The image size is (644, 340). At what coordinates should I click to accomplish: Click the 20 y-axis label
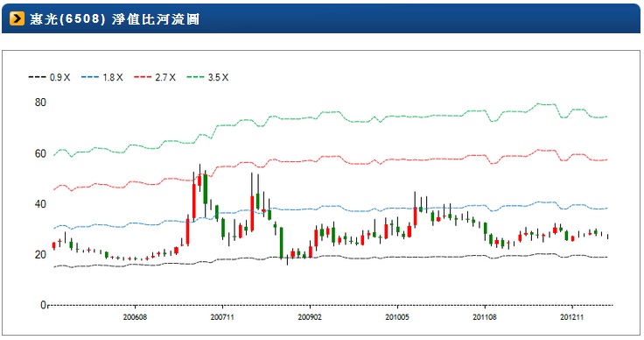point(40,255)
